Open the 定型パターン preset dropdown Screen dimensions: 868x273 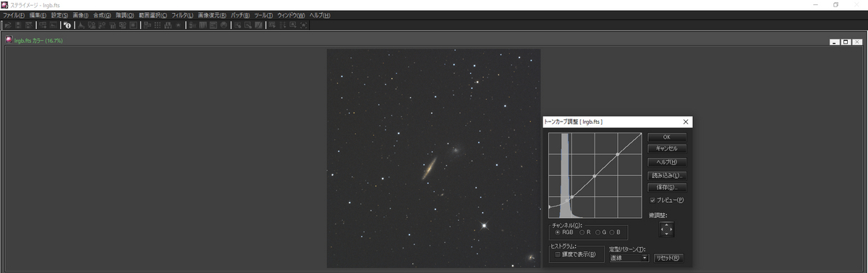point(628,258)
